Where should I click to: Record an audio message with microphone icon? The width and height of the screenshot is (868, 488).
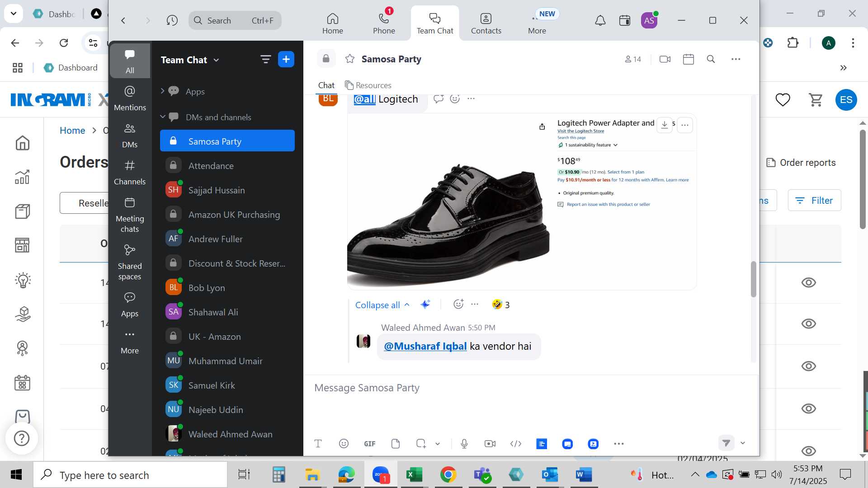pyautogui.click(x=464, y=444)
